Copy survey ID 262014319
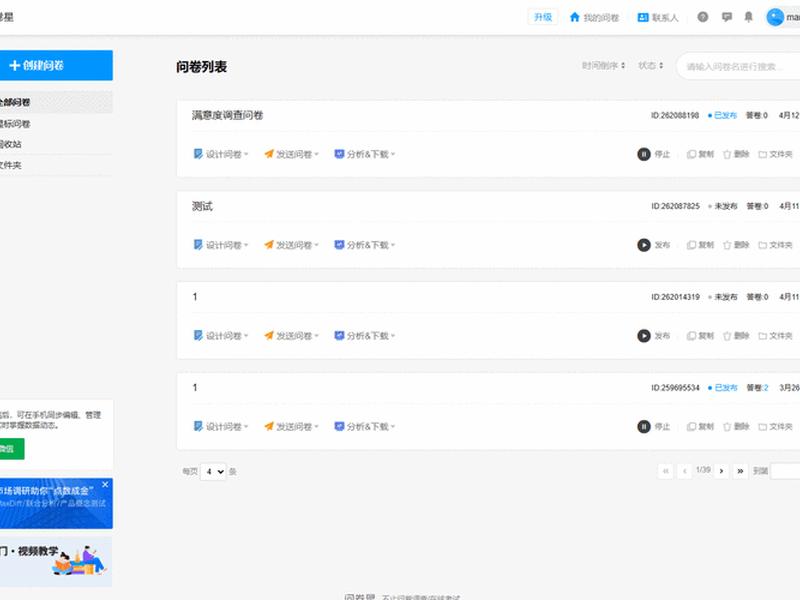 (700, 336)
